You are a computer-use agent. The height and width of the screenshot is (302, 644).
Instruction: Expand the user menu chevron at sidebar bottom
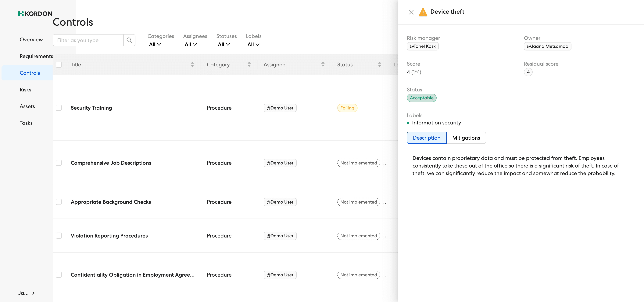pos(33,293)
